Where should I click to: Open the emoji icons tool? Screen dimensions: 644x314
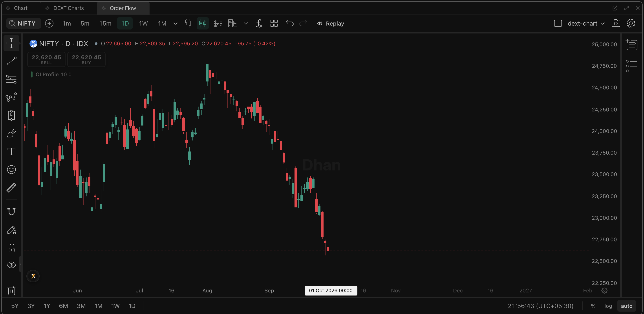click(11, 170)
